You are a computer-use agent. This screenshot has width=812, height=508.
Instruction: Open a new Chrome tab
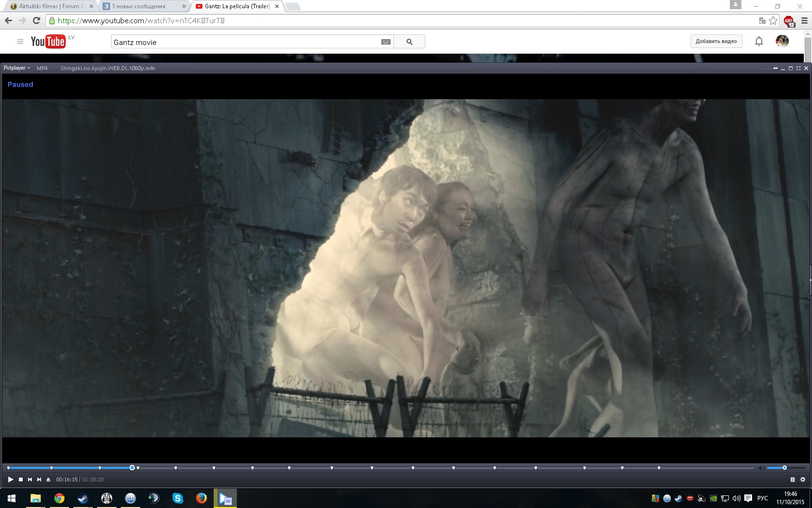tap(293, 6)
